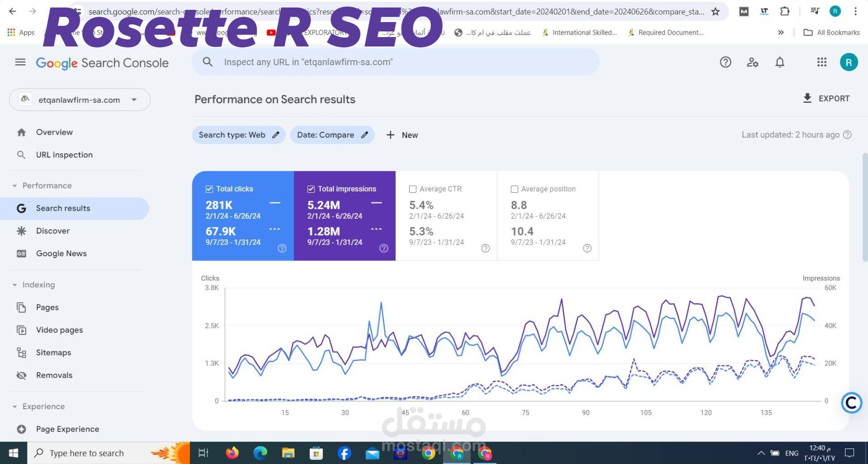Screen dimensions: 868x464
Task: Open the Windows notification center icon
Action: [850, 453]
